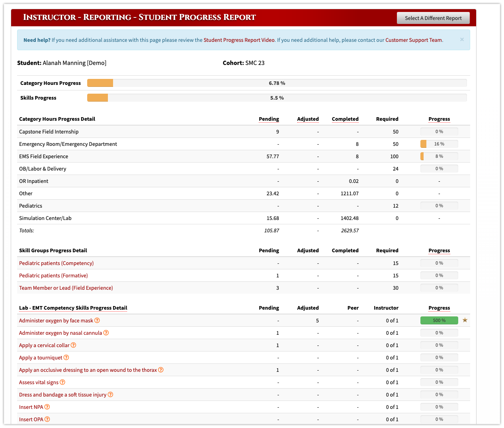
Task: Open Dress and bandage a soft tissue injury
Action: pyautogui.click(x=63, y=395)
